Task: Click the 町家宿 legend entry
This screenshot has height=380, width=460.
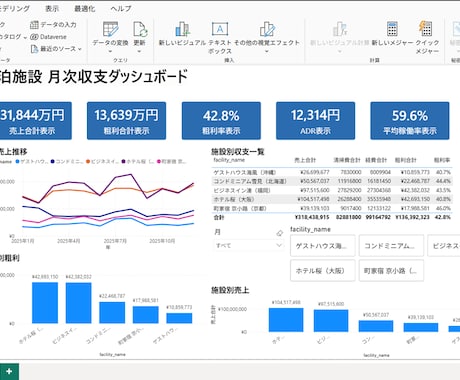Action: point(171,162)
